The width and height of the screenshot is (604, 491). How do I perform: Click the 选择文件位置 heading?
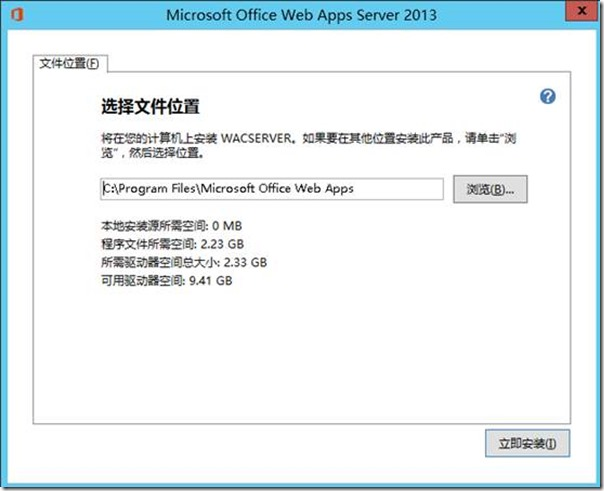point(150,106)
